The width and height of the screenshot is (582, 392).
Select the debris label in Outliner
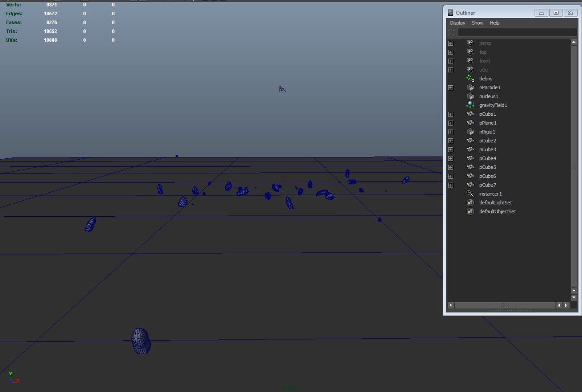(x=485, y=78)
